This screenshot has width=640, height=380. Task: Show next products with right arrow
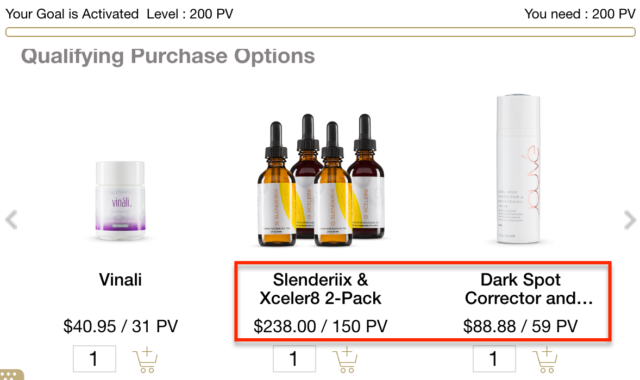[630, 220]
